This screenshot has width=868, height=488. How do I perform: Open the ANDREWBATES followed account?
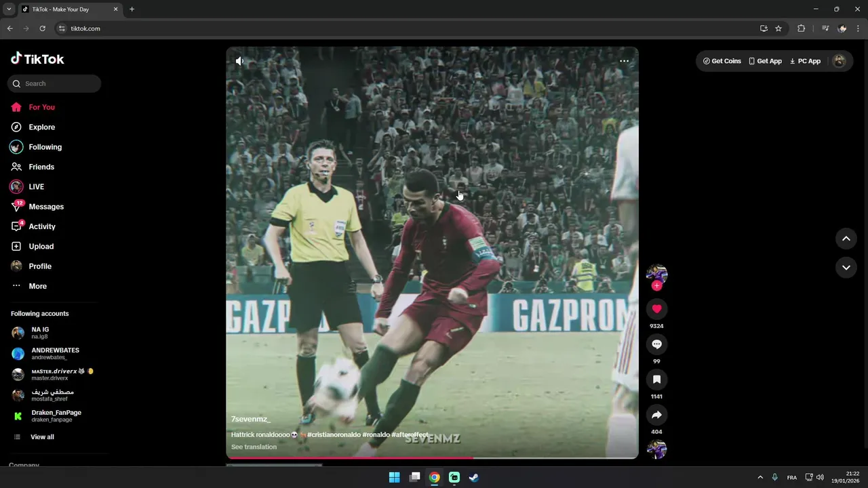pos(54,354)
